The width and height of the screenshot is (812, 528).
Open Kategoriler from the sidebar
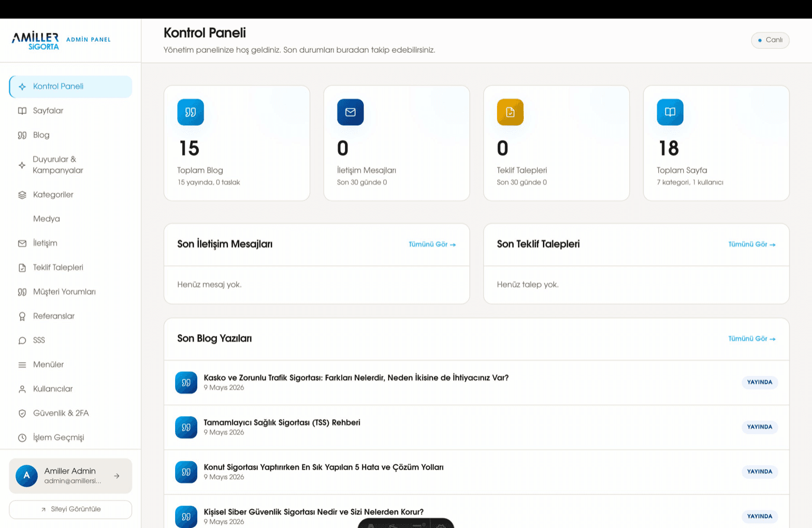(x=71, y=195)
